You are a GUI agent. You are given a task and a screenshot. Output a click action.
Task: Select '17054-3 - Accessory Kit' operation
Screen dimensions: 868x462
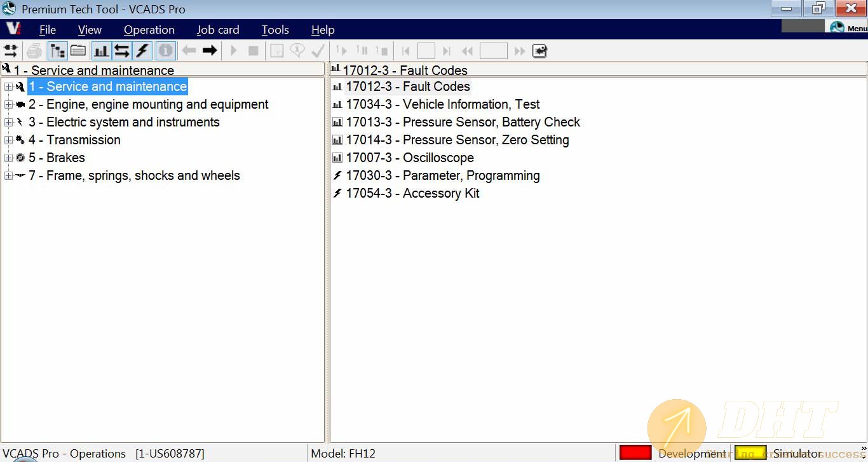tap(412, 193)
